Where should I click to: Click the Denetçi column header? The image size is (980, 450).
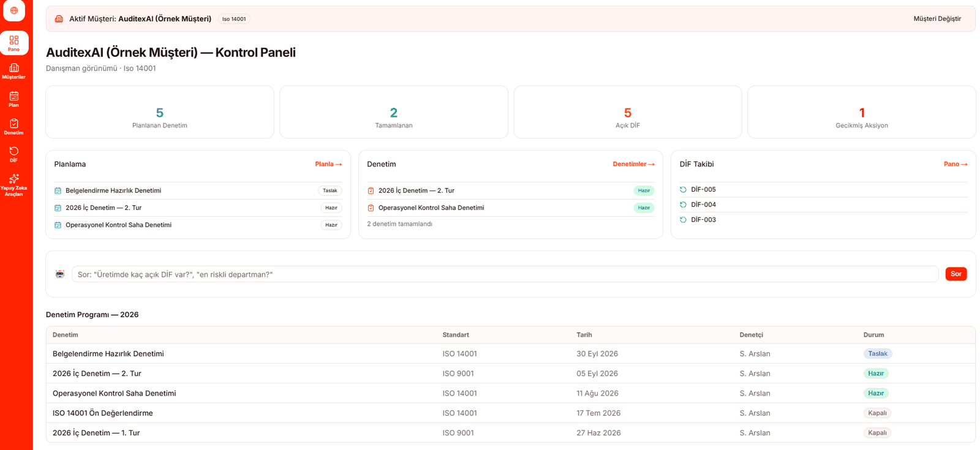click(751, 335)
